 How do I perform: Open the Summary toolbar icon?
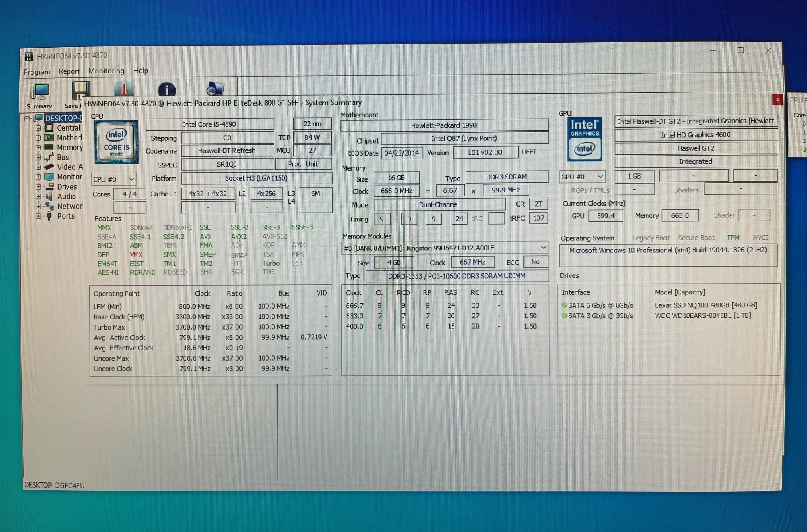click(40, 96)
